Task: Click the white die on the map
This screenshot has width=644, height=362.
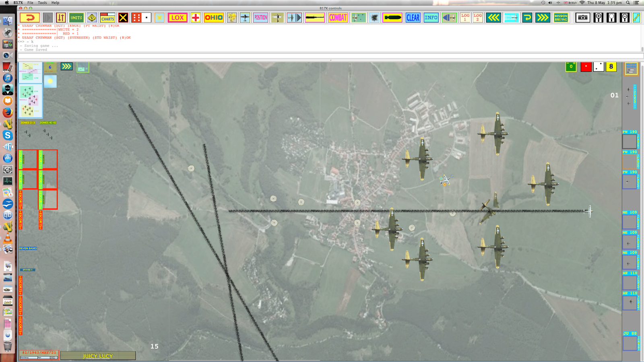Action: [x=599, y=67]
